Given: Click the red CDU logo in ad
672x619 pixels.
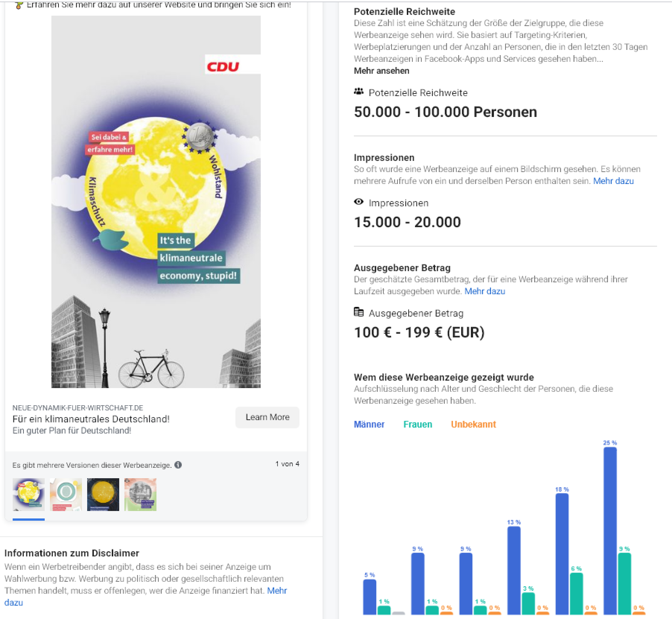Looking at the screenshot, I should [223, 67].
